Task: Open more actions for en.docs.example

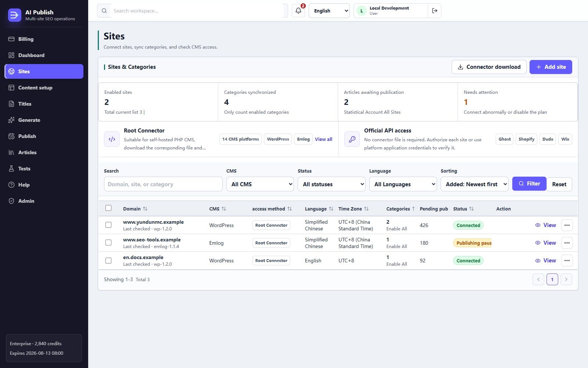Action: tap(567, 261)
